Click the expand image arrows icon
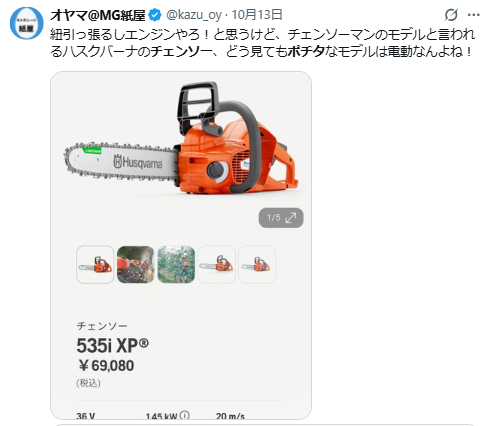The image size is (487, 426). tap(291, 218)
